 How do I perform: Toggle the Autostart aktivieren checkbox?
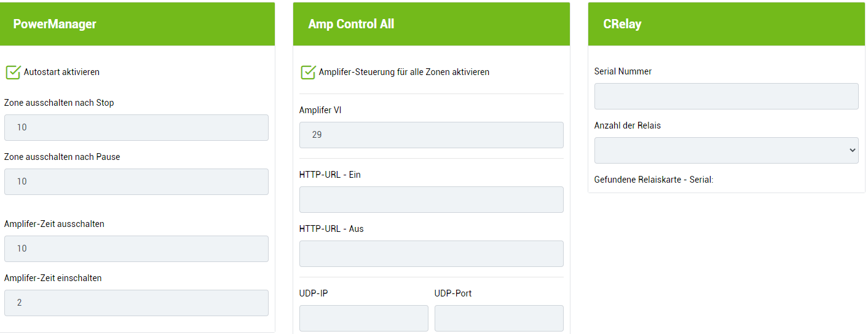tap(13, 73)
